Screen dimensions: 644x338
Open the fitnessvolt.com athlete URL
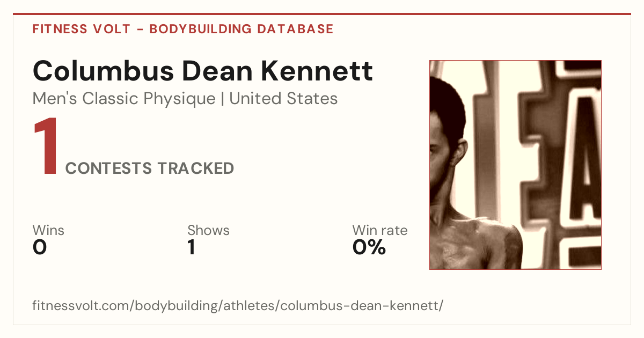[238, 306]
